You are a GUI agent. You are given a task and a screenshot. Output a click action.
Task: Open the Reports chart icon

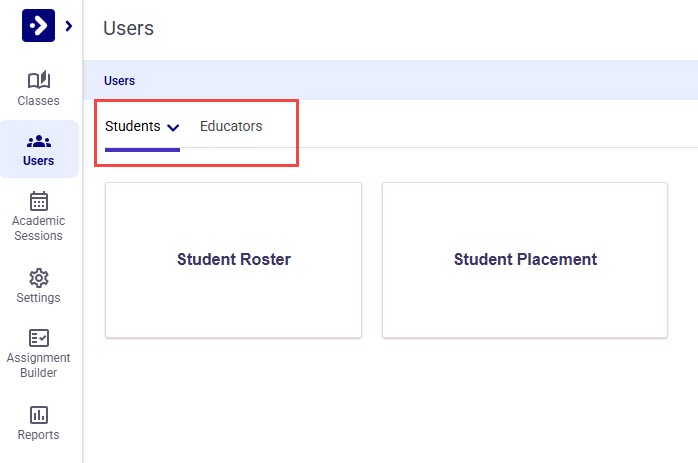(x=38, y=414)
